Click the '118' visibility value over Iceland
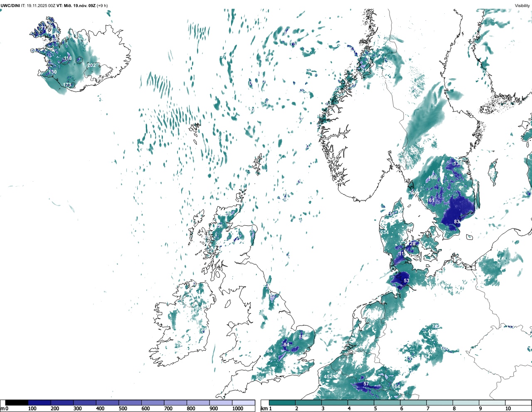This screenshot has width=532, height=412. 68,58
